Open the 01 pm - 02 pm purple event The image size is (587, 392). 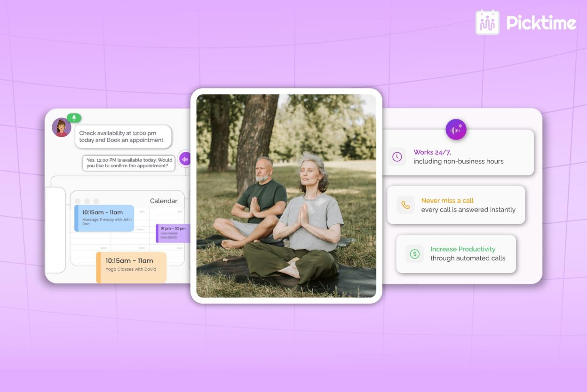pos(173,233)
